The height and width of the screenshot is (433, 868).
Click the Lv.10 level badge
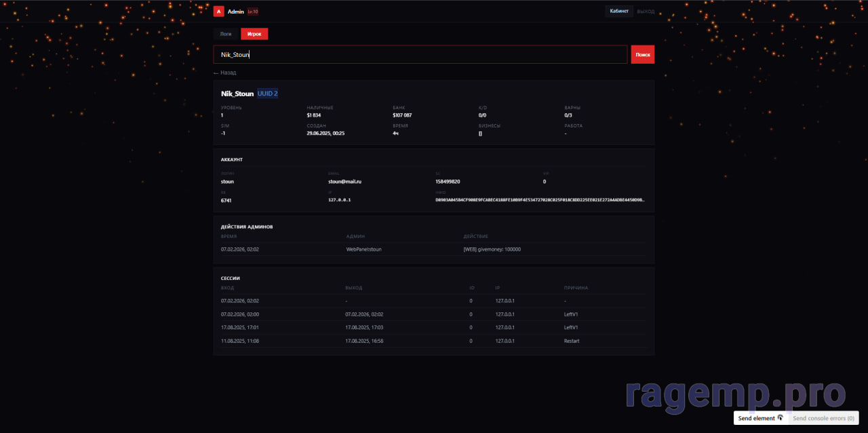(253, 12)
